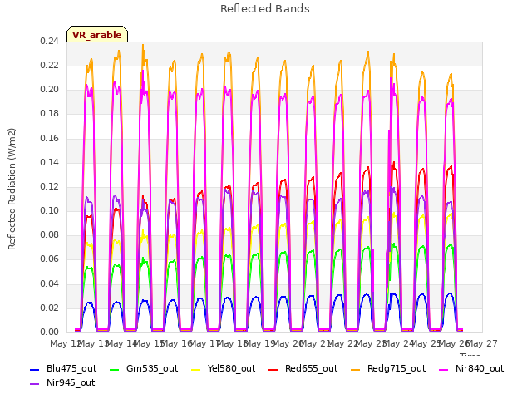Click the 0.10 y-axis tick label

[49, 210]
